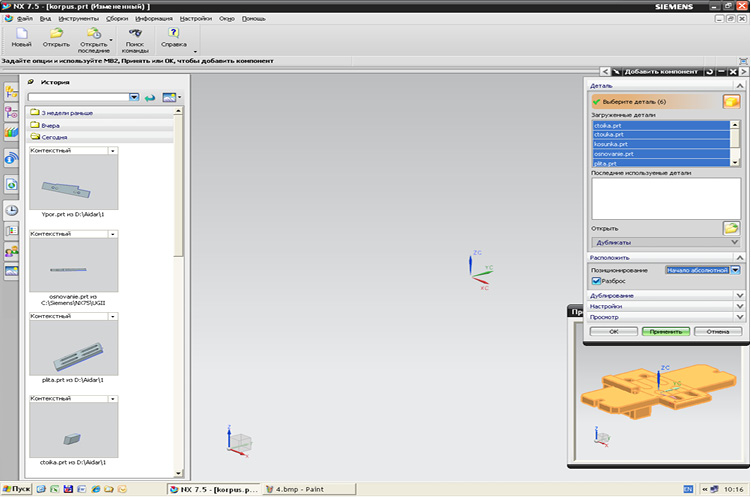
Task: Click the Открыть (Open) folder toolbar icon
Action: [57, 34]
